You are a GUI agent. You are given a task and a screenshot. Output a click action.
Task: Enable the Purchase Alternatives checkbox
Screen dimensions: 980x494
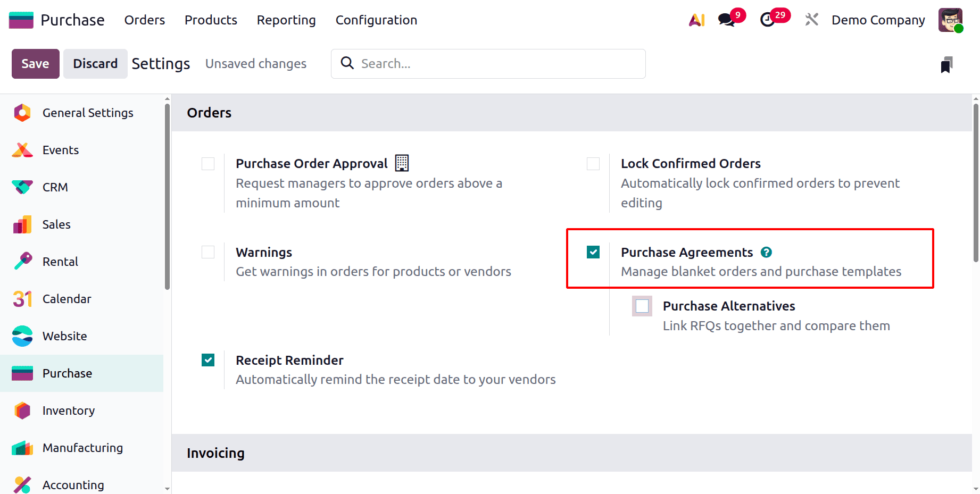642,306
